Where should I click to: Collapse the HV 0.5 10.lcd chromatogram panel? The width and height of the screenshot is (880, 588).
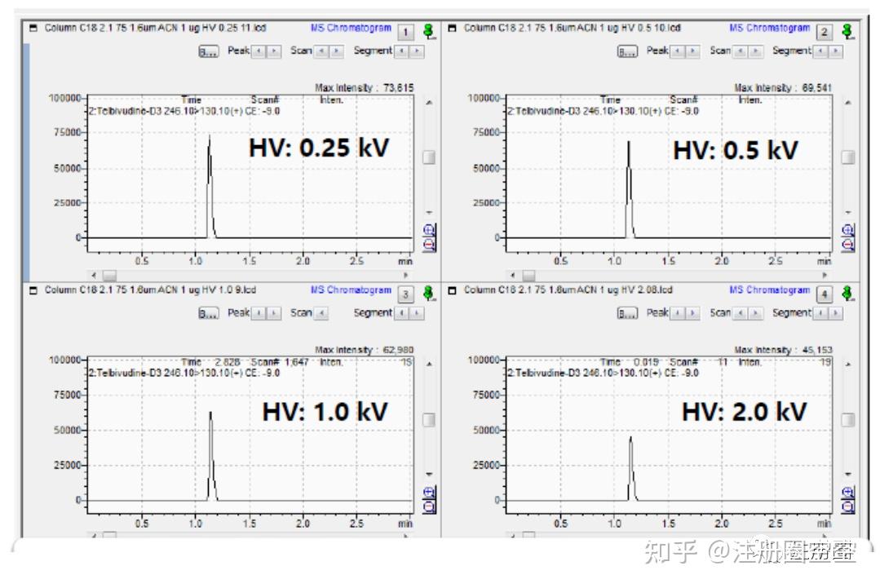(x=453, y=28)
